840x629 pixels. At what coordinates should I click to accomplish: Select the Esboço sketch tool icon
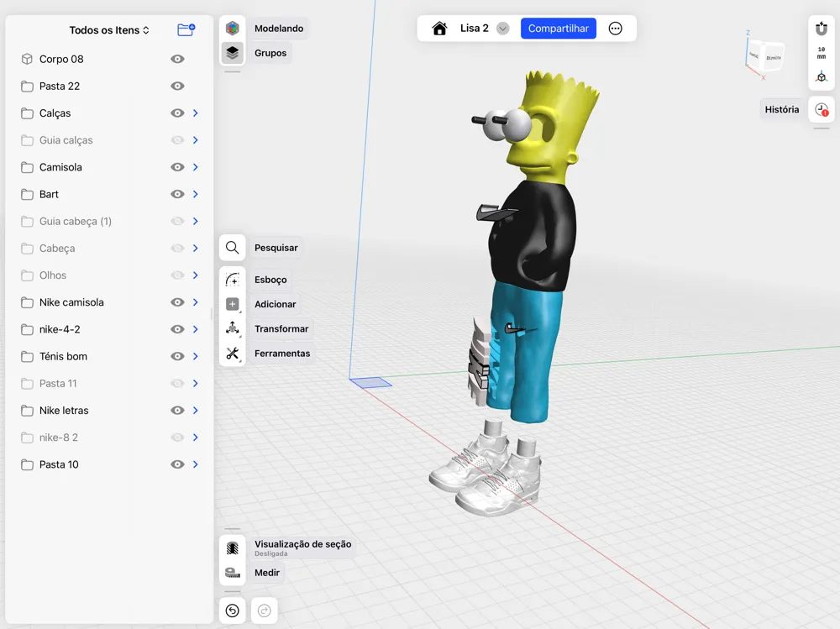232,279
